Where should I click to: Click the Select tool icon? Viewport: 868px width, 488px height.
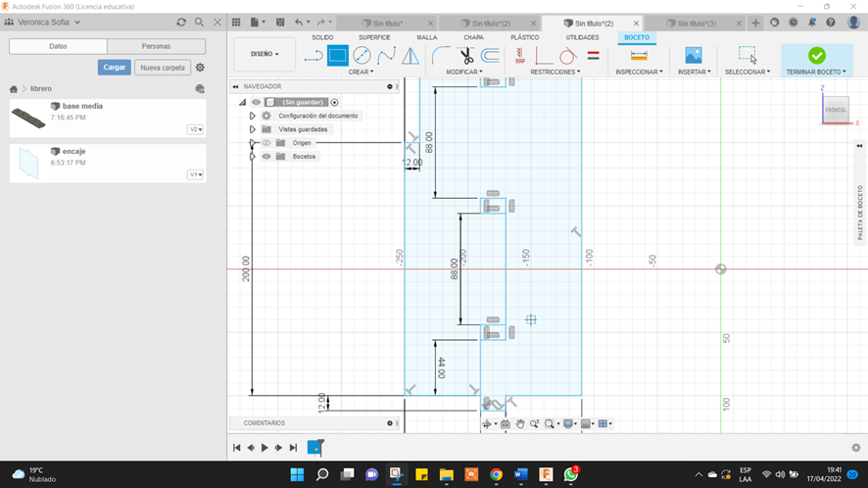coord(747,56)
